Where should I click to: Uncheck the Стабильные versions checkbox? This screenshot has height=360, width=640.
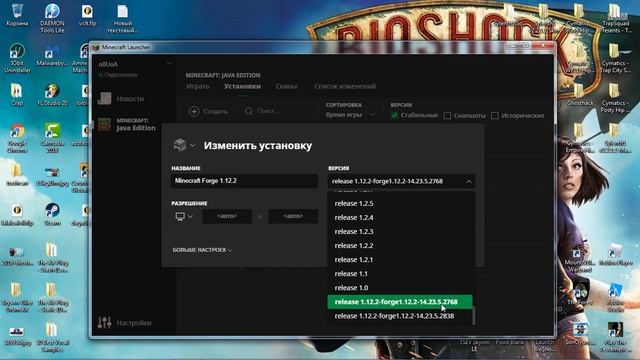394,116
